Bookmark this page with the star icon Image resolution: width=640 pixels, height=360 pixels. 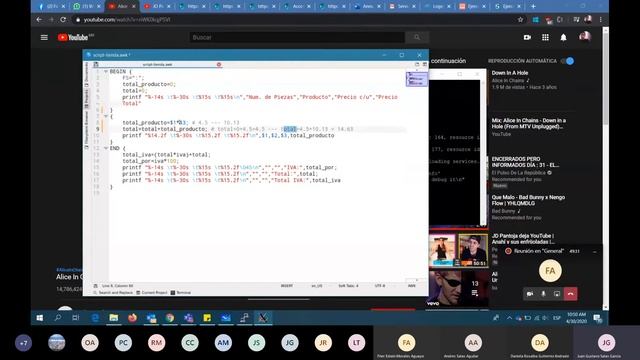point(520,20)
